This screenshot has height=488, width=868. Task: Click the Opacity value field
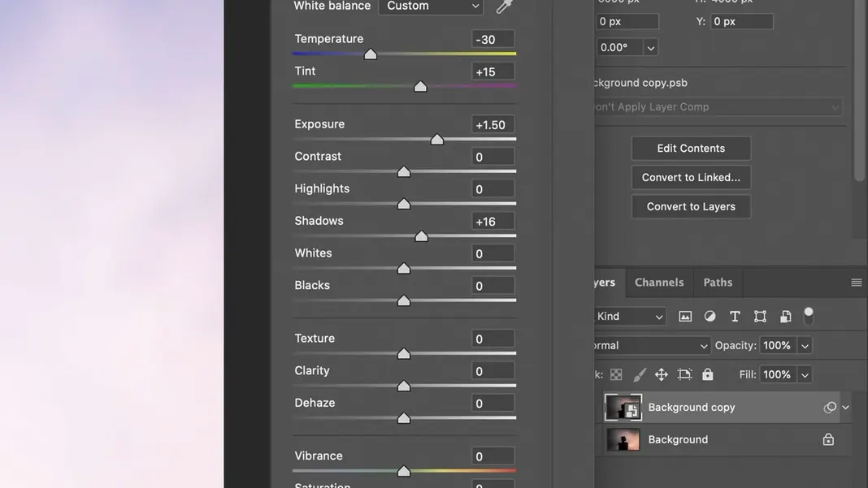pos(778,346)
